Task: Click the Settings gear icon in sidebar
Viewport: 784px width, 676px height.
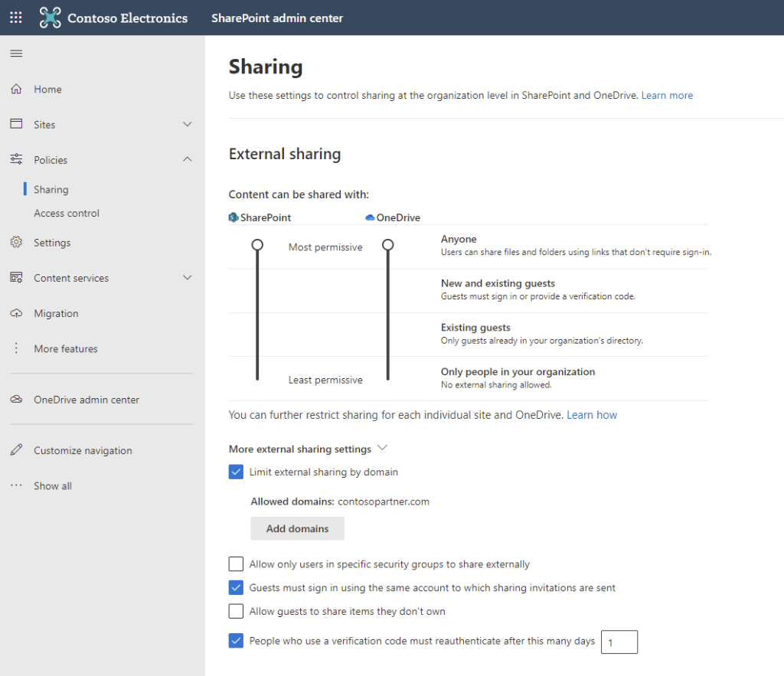Action: 16,243
